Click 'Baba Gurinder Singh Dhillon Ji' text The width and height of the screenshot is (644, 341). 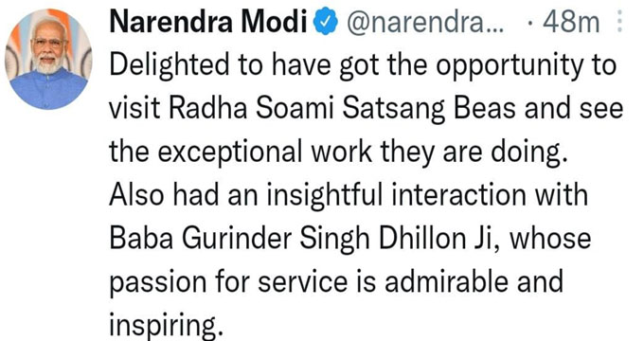[303, 239]
